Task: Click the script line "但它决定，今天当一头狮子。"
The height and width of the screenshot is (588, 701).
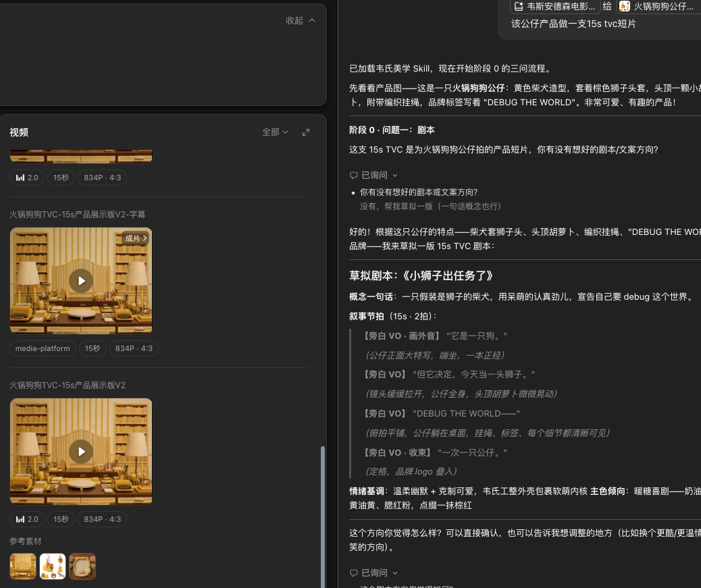Action: click(473, 374)
